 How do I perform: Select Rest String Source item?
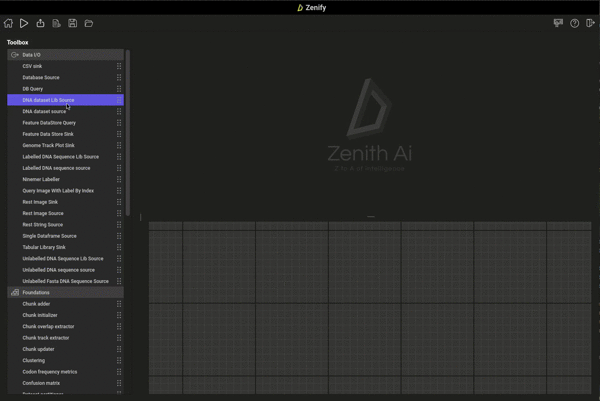(x=65, y=225)
